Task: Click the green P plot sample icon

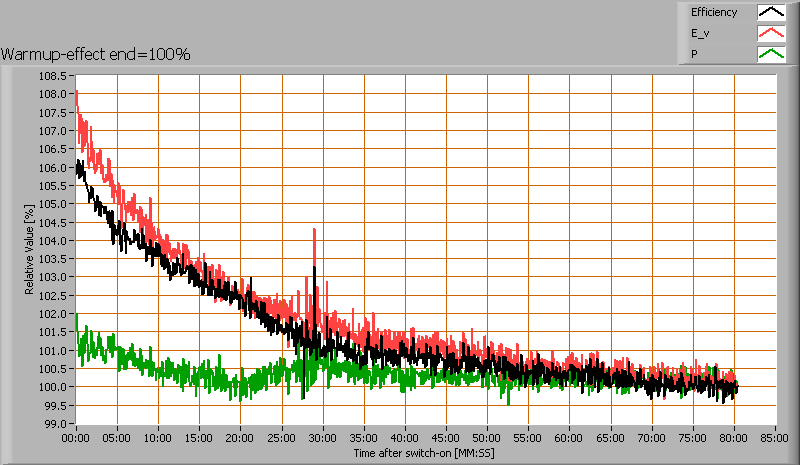Action: (770, 53)
